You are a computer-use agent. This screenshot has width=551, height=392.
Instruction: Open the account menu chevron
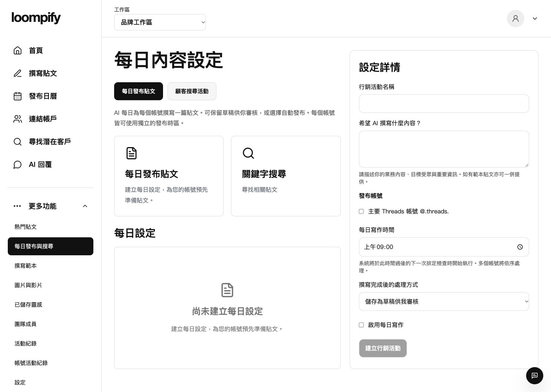pos(535,19)
